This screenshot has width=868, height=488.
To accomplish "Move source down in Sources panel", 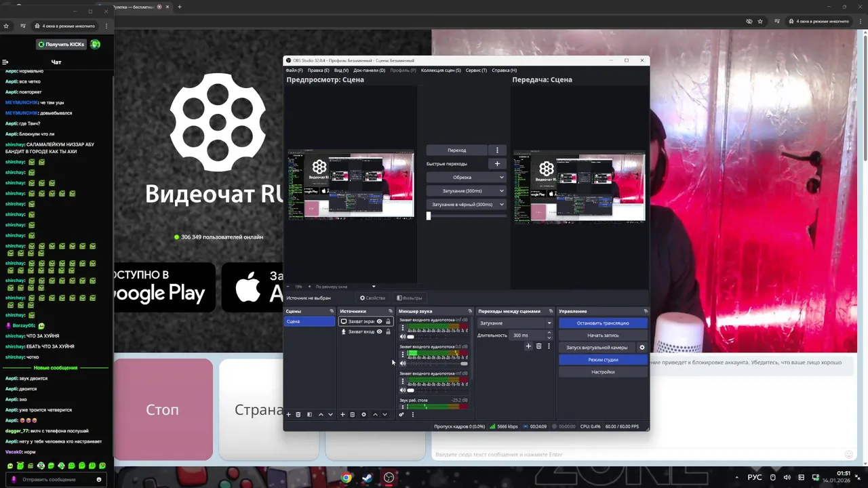I will 384,414.
